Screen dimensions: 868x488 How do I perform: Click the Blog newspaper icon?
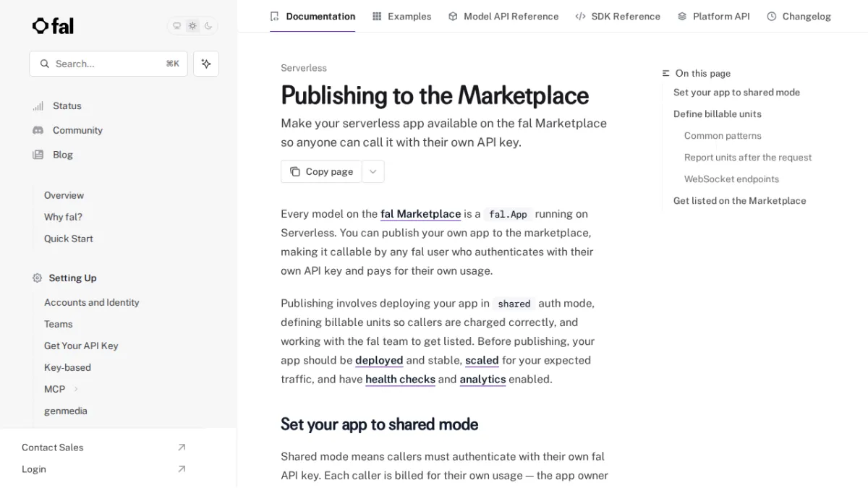(38, 155)
